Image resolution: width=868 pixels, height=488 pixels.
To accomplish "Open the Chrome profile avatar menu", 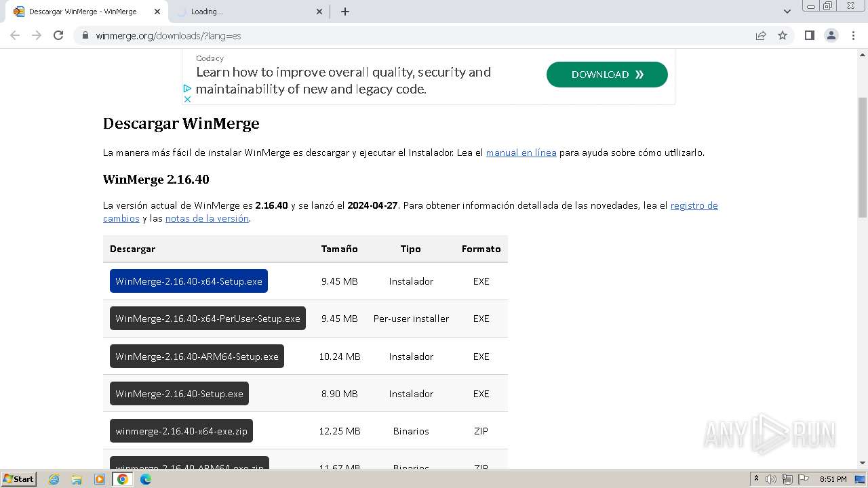I will tap(831, 35).
